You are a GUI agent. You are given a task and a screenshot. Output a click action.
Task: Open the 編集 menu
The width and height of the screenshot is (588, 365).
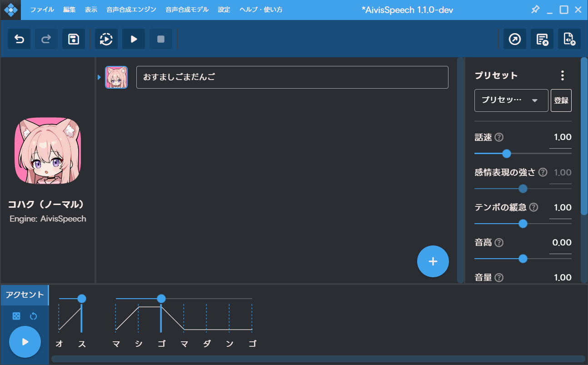click(x=70, y=10)
